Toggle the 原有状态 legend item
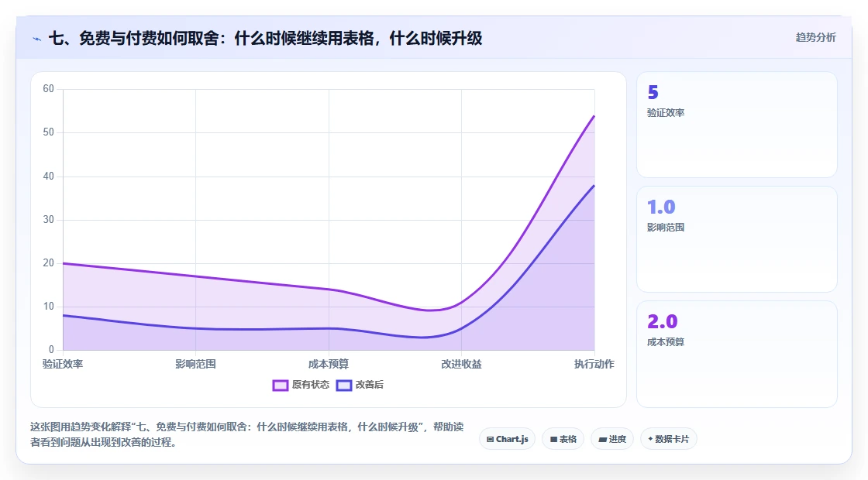The image size is (868, 480). 301,385
